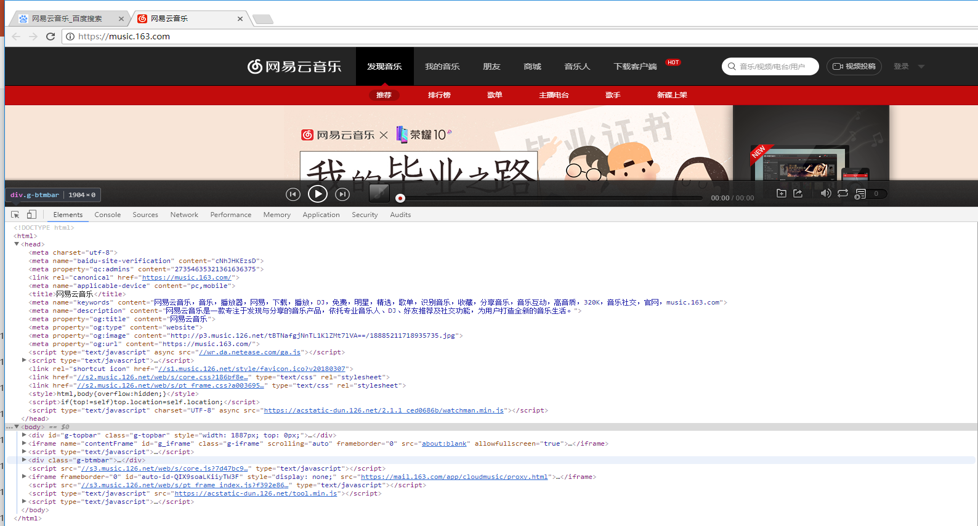Viewport: 978px width, 526px height.
Task: Open 我的音乐 in the navigation
Action: [442, 66]
